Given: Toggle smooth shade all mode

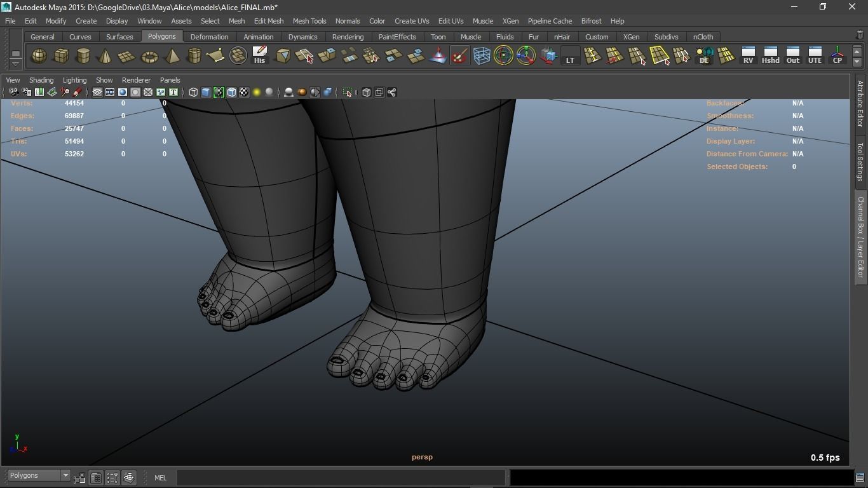Looking at the screenshot, I should pos(206,93).
